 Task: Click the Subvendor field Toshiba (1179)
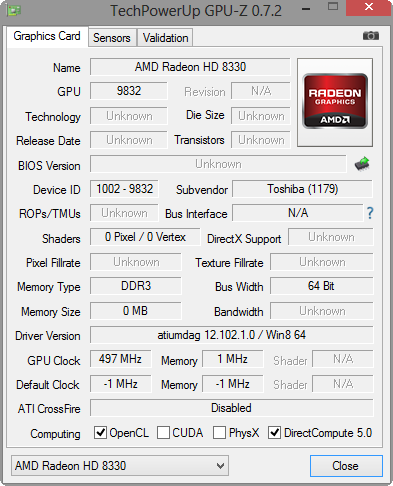tap(302, 189)
